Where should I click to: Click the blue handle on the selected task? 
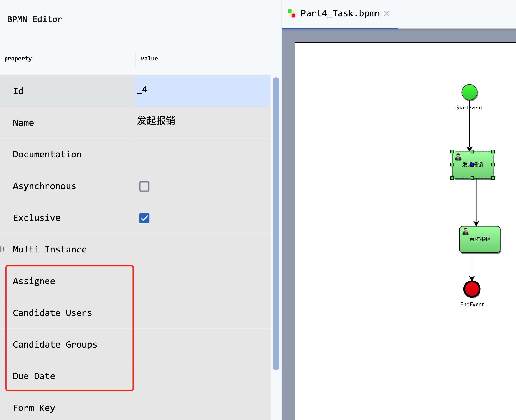tap(472, 164)
